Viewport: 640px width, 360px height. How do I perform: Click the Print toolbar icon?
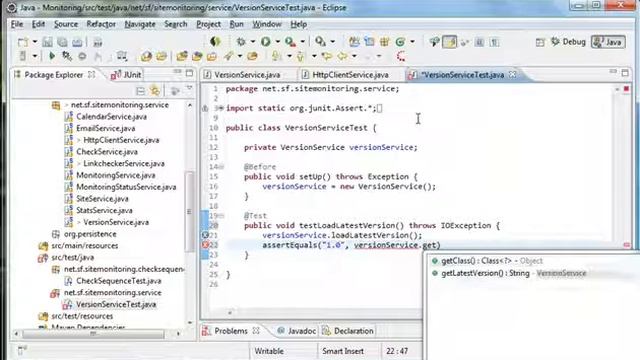click(x=77, y=42)
